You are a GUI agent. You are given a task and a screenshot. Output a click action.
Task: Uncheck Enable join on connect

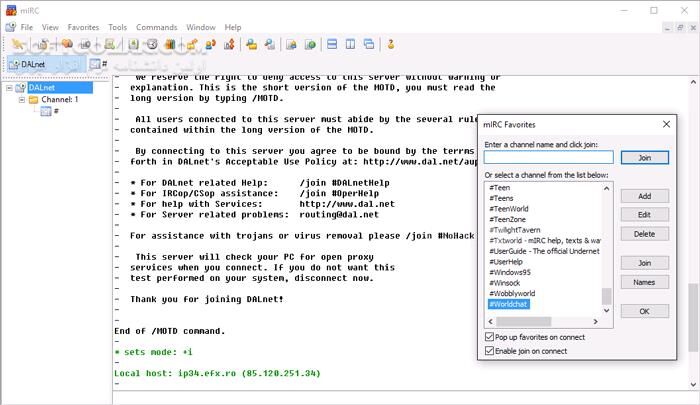coord(489,351)
